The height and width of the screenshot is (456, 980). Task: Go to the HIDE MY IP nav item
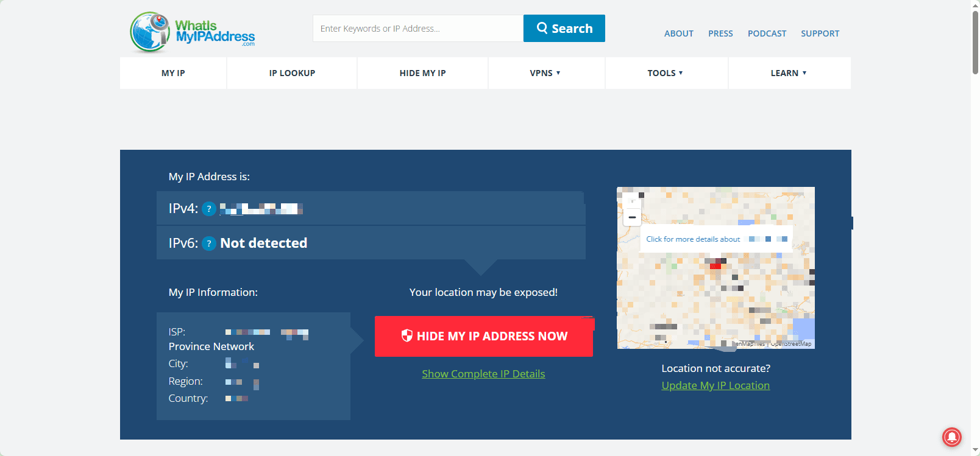422,73
